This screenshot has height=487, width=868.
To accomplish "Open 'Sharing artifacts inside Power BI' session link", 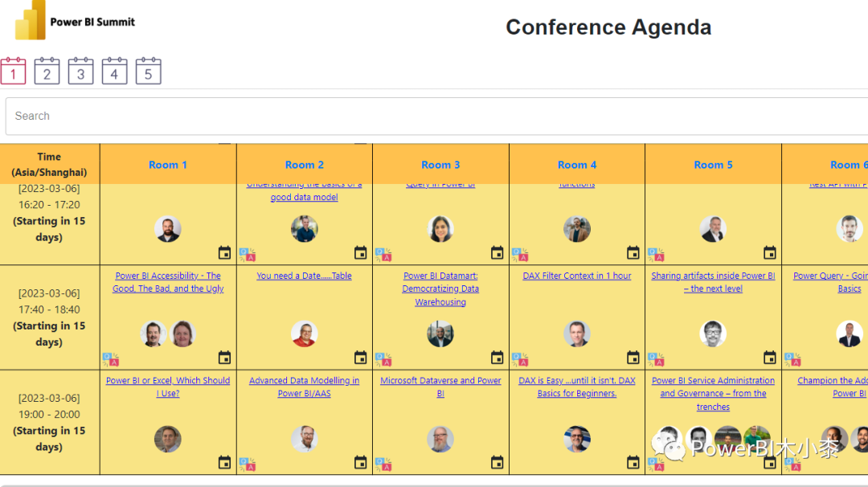I will [x=713, y=282].
